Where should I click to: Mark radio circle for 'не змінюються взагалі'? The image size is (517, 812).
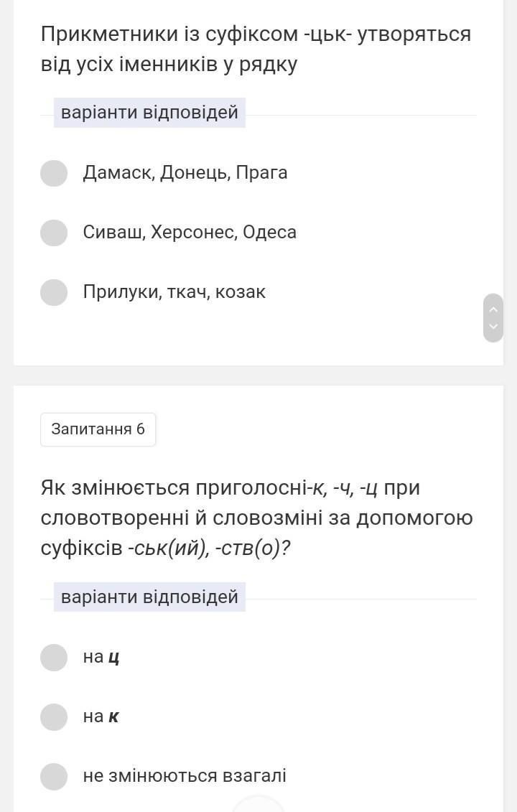[x=54, y=776]
